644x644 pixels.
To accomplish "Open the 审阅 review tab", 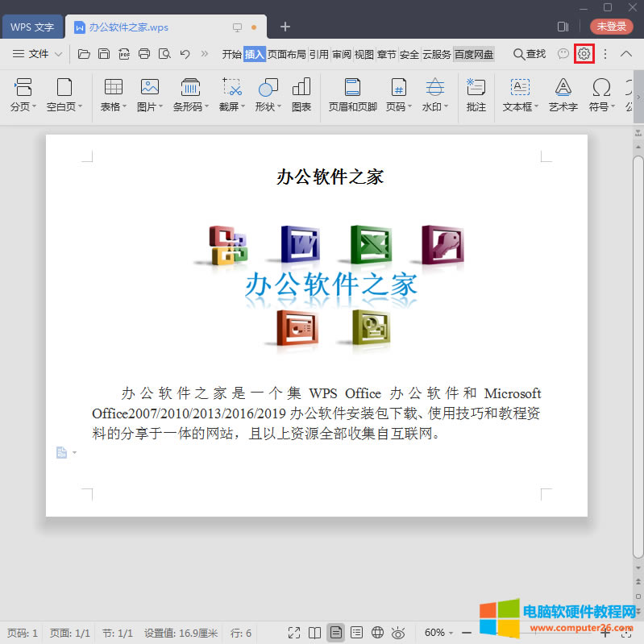I will (342, 54).
